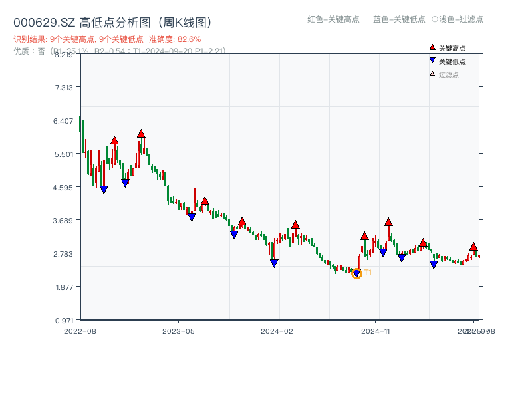Viewport: 532px width, 399px height.
Task: Click the orange T1 circle marker
Action: [356, 273]
